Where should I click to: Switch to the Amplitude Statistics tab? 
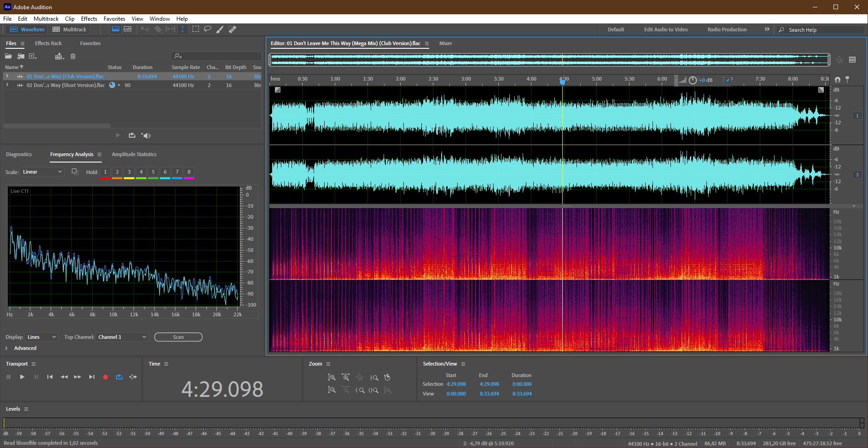click(x=134, y=154)
